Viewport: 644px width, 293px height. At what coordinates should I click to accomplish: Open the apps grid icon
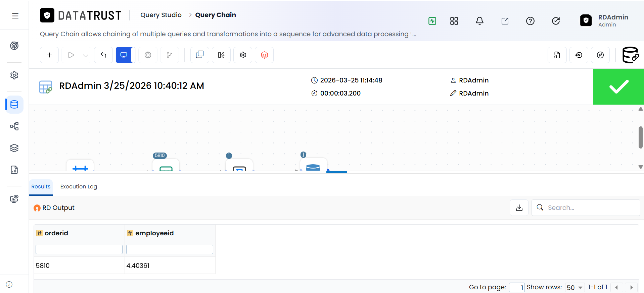[454, 21]
